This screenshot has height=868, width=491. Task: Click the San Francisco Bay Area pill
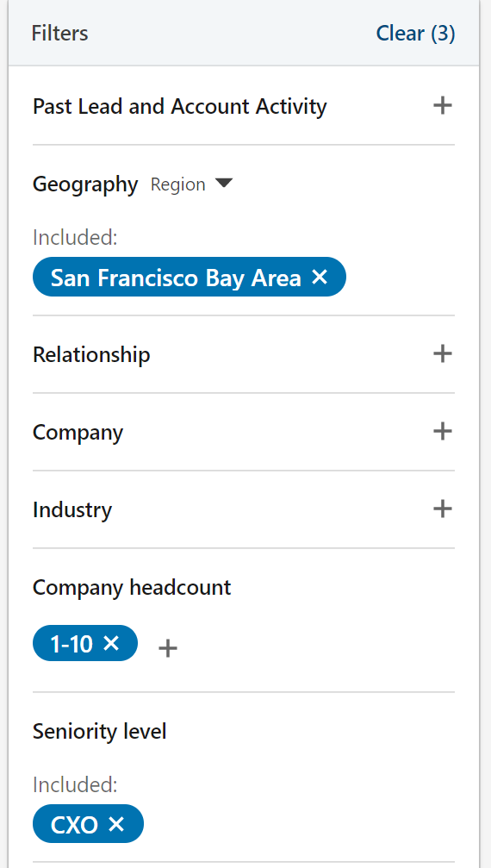click(190, 277)
